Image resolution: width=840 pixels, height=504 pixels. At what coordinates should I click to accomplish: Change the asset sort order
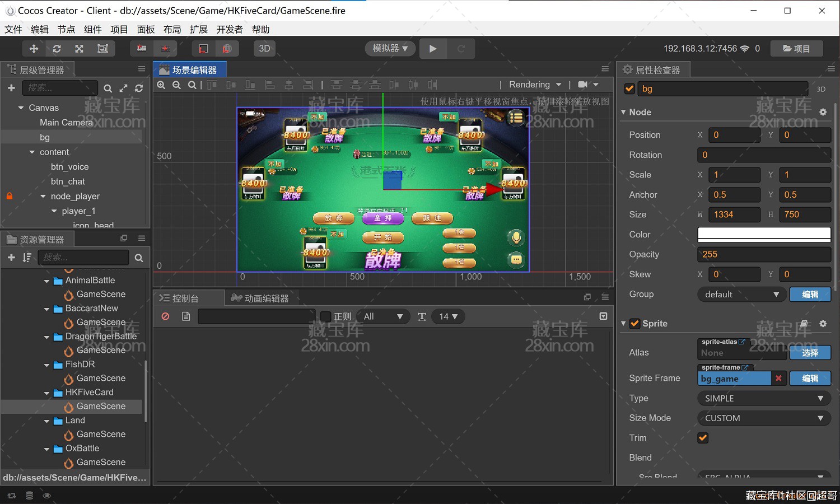click(26, 257)
